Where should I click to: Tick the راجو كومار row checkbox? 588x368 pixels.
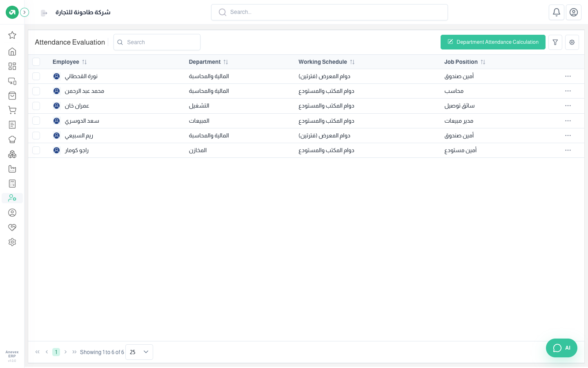(36, 150)
